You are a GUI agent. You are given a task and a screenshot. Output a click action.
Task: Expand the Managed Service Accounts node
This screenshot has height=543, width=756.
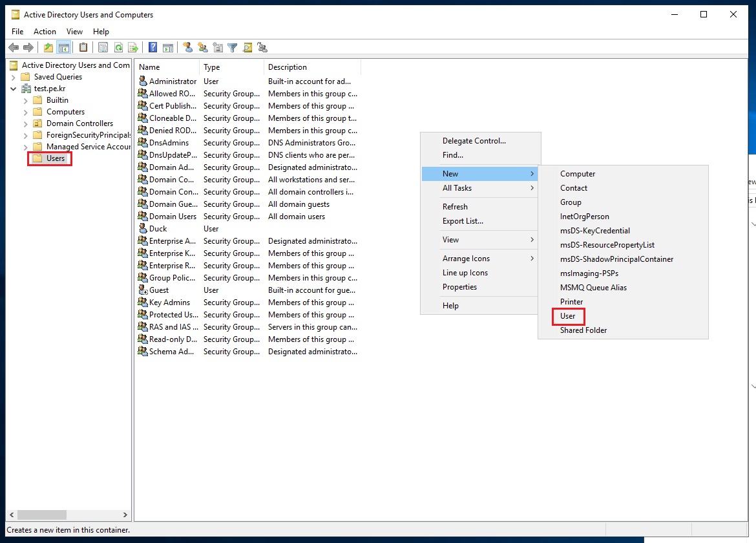26,147
